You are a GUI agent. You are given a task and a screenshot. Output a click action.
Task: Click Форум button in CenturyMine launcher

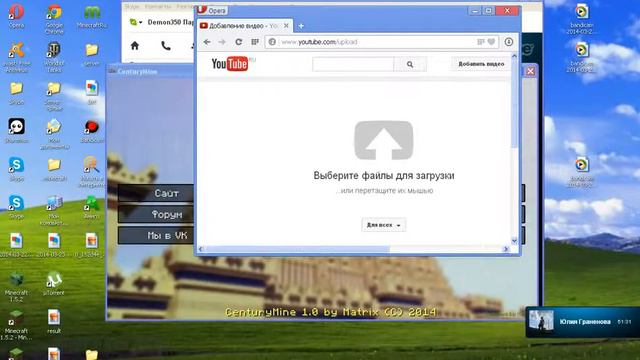pyautogui.click(x=156, y=214)
